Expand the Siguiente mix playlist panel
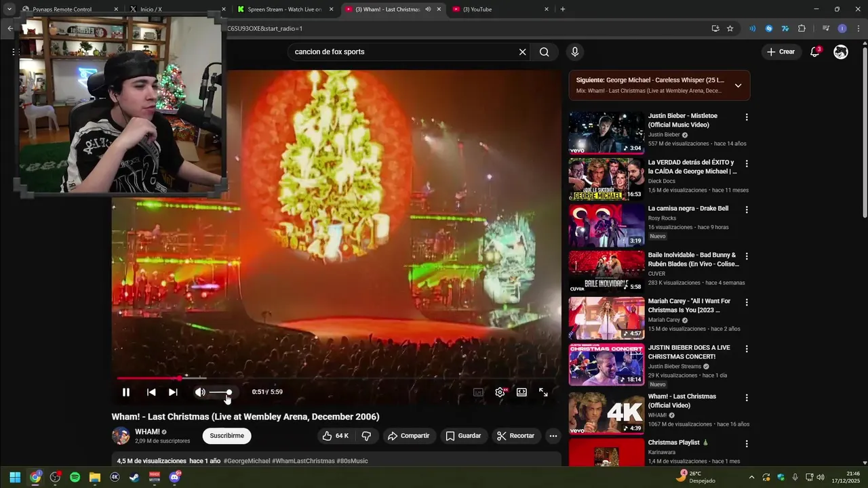This screenshot has height=488, width=868. click(x=738, y=85)
